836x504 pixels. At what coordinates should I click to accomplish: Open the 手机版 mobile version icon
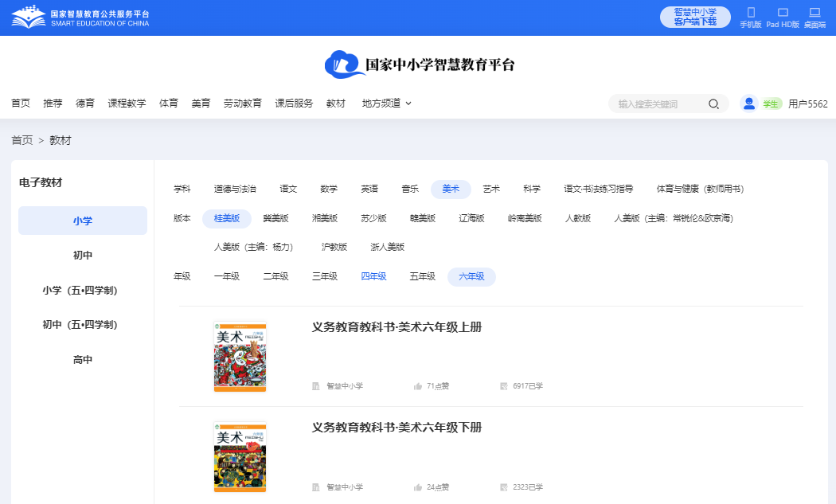[751, 12]
